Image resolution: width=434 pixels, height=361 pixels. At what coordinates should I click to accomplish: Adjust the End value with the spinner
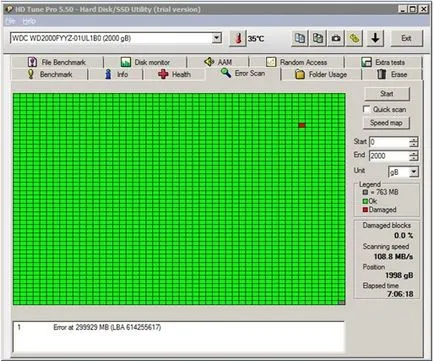coord(414,156)
